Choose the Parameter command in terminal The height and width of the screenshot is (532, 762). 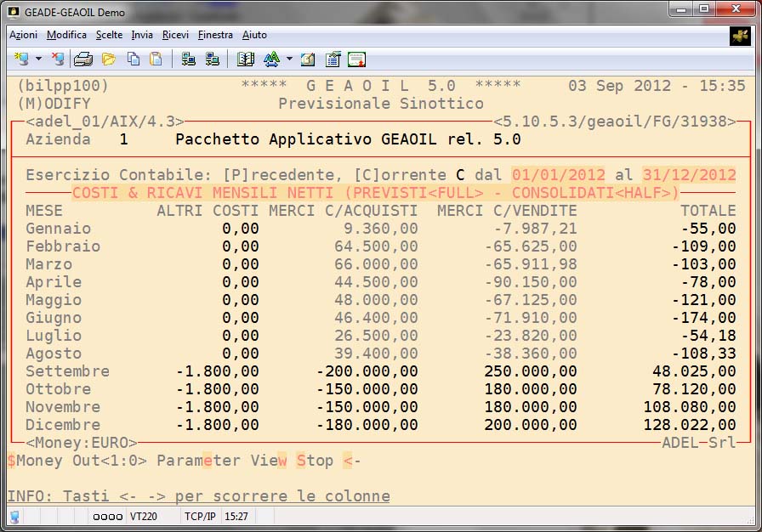click(x=198, y=461)
